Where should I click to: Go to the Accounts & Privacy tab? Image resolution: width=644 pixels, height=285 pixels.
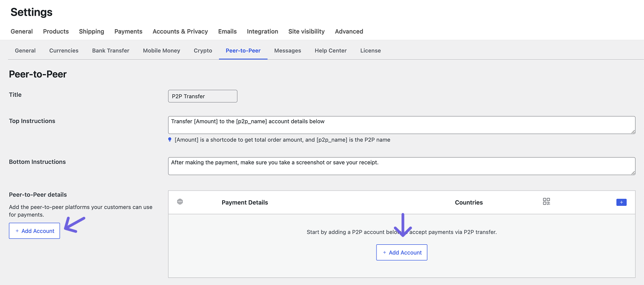[x=180, y=31]
